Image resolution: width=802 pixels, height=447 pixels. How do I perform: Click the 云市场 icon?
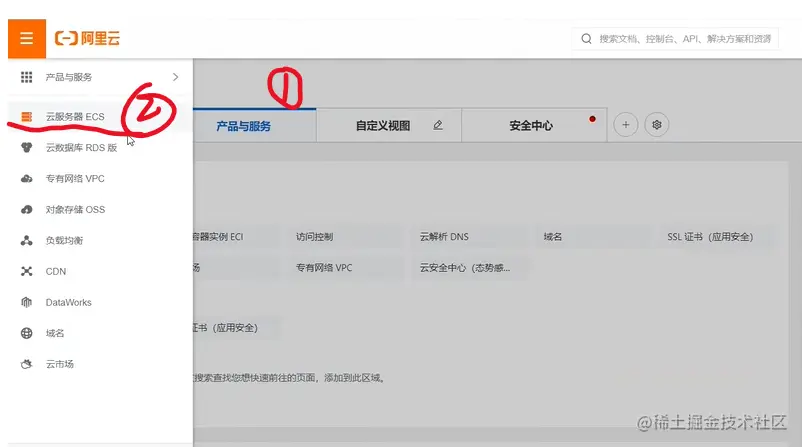tap(26, 364)
